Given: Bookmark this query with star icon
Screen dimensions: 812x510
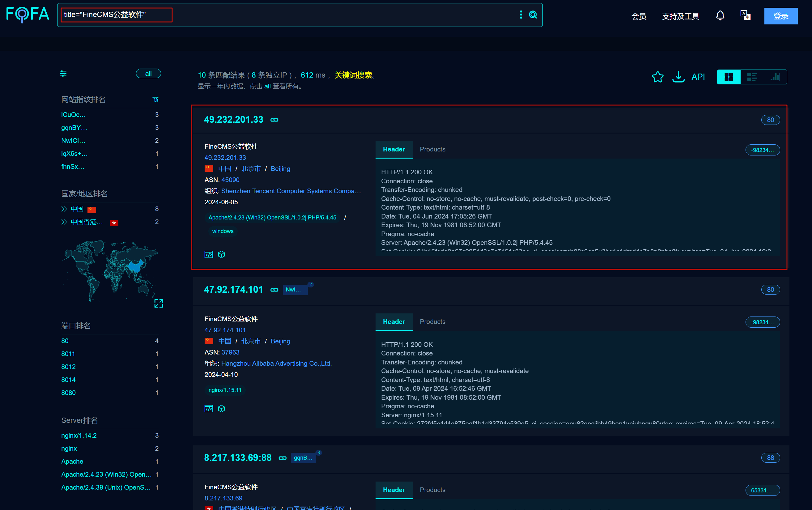Looking at the screenshot, I should [x=657, y=77].
